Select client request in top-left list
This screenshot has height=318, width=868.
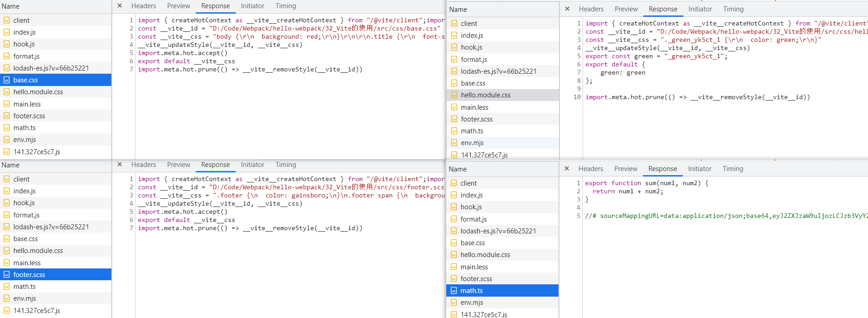55,20
